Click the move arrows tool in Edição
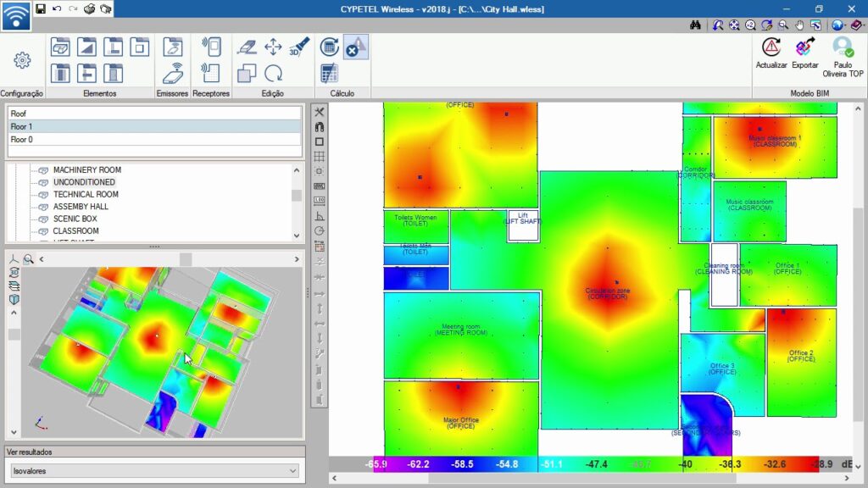The height and width of the screenshot is (488, 868). click(x=273, y=47)
